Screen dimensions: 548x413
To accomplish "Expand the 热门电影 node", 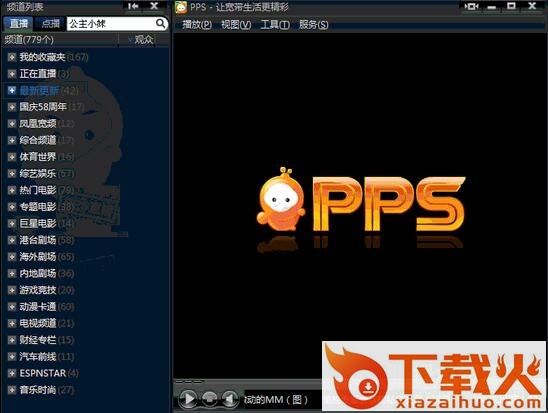I will coord(12,190).
